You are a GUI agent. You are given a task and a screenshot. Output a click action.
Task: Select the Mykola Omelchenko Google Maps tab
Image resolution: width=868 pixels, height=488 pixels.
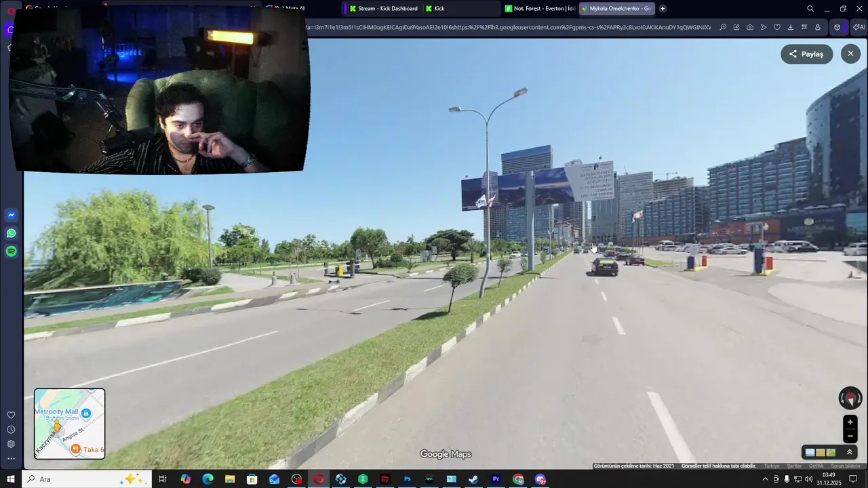pos(617,9)
